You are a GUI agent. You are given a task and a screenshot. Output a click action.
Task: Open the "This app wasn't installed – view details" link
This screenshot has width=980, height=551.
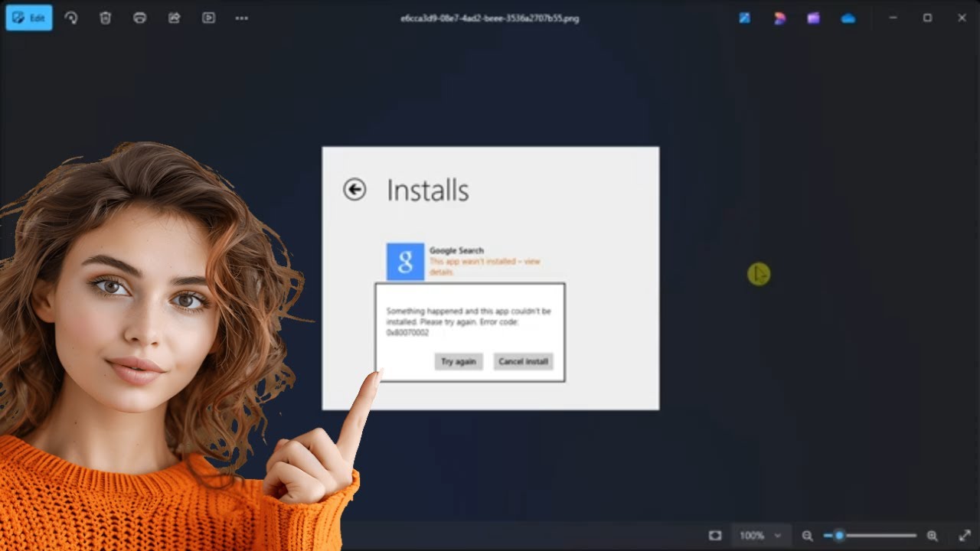click(485, 266)
